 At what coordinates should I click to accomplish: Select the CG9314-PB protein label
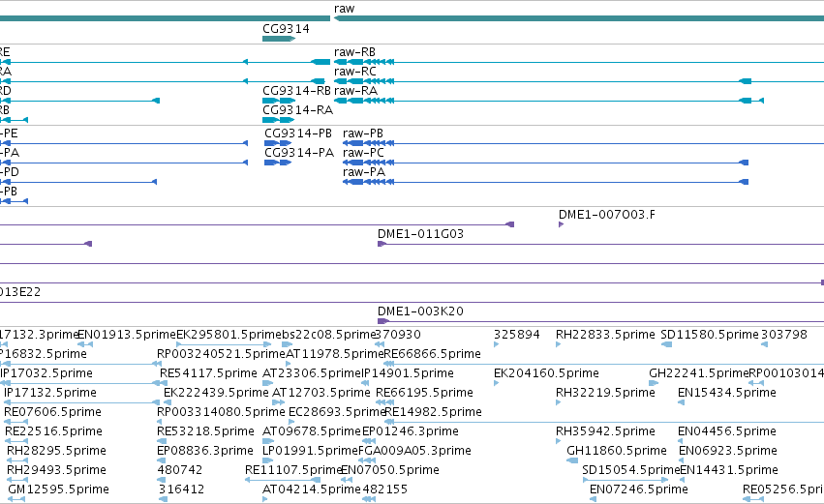(x=298, y=133)
